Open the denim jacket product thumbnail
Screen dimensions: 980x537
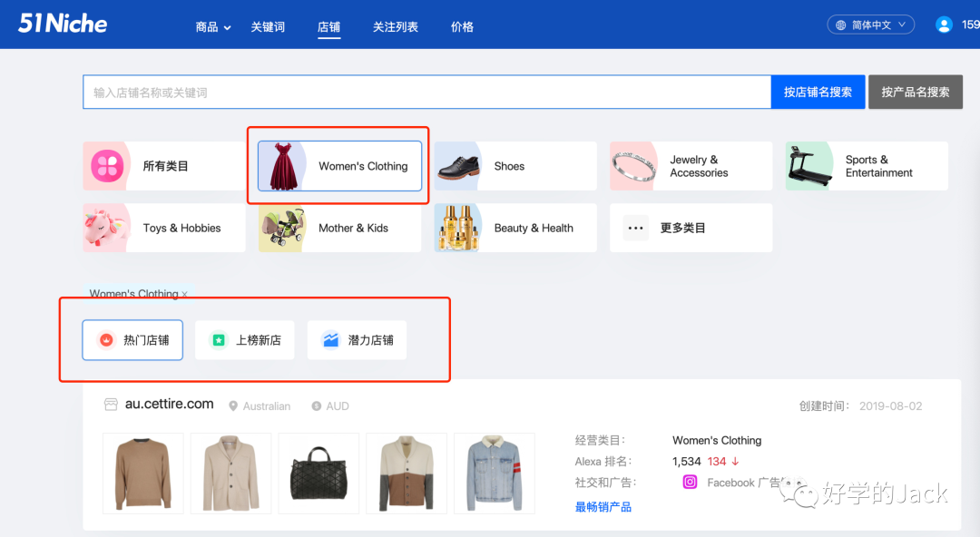point(495,474)
